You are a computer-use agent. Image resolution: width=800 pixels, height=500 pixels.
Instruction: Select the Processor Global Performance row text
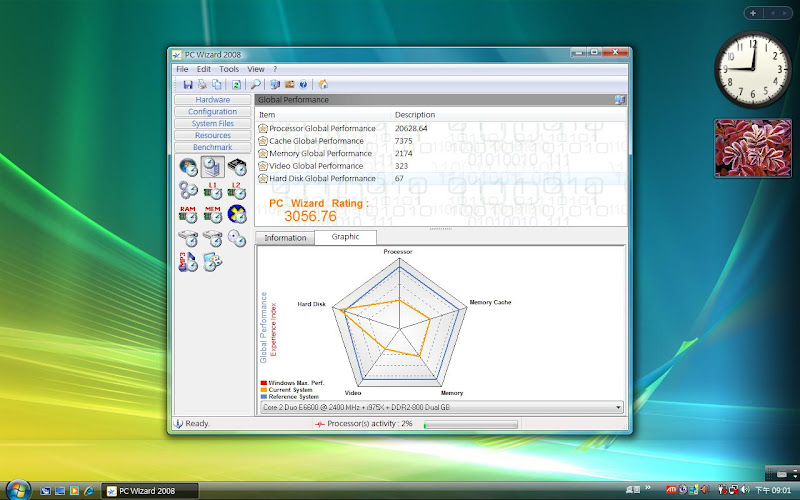click(322, 129)
